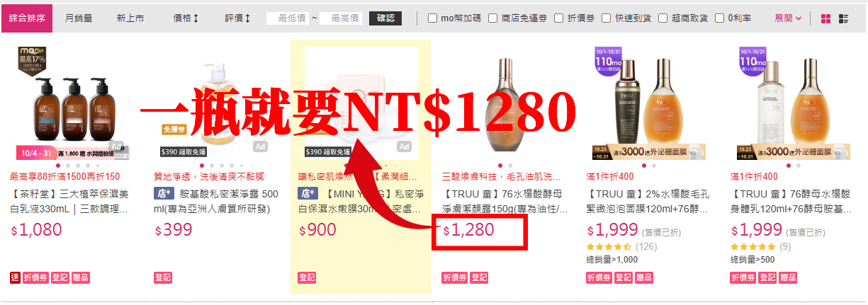The width and height of the screenshot is (868, 305).
Task: Click the 確認 price range button
Action: (x=385, y=18)
